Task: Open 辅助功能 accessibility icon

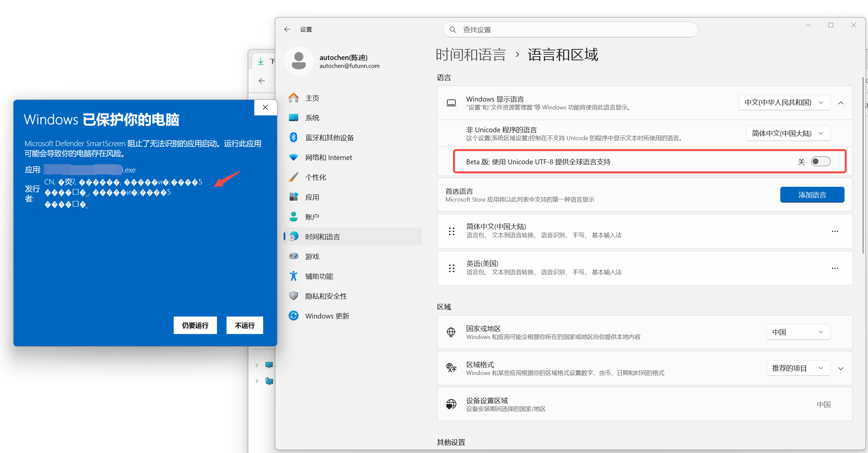Action: [293, 276]
